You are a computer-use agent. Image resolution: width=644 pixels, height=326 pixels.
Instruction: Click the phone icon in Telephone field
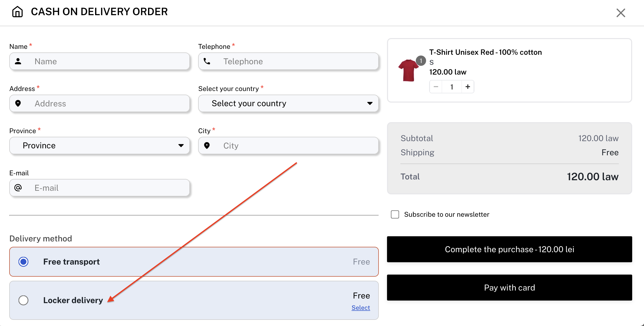207,61
